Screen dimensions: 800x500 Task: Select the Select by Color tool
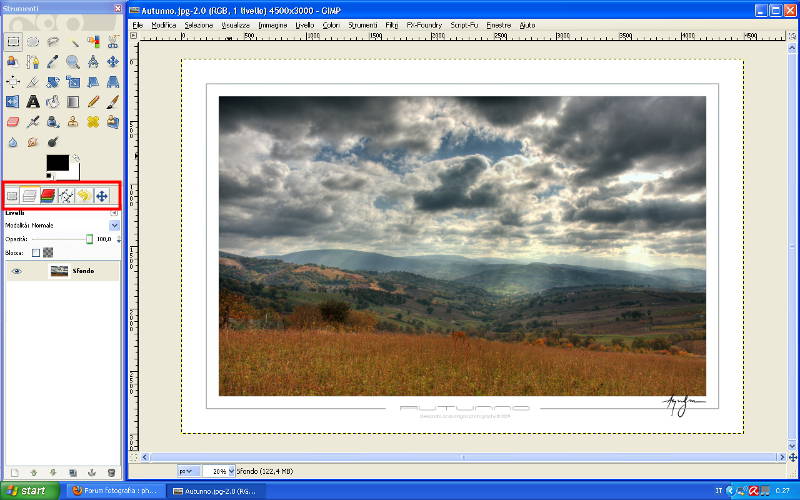93,42
